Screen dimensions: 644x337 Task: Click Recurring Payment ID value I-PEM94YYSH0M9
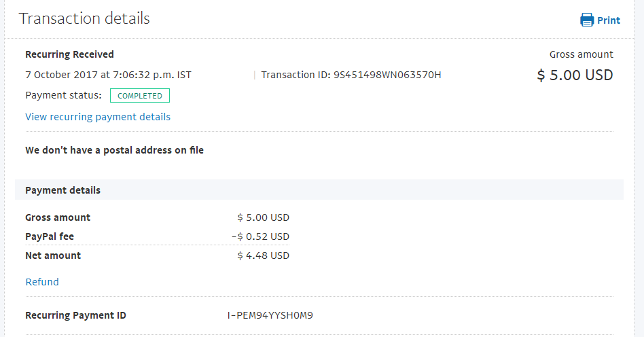pos(270,315)
